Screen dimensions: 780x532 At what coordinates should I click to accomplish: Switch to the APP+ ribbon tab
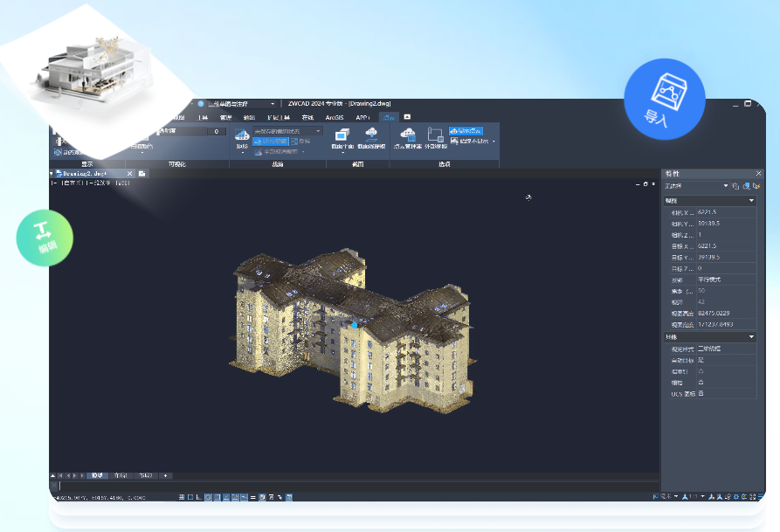[362, 117]
